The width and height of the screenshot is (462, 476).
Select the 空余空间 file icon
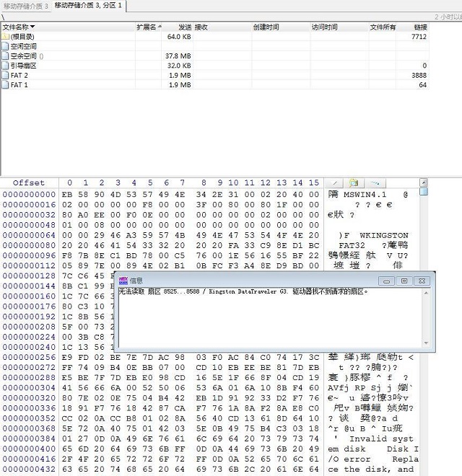coord(5,56)
